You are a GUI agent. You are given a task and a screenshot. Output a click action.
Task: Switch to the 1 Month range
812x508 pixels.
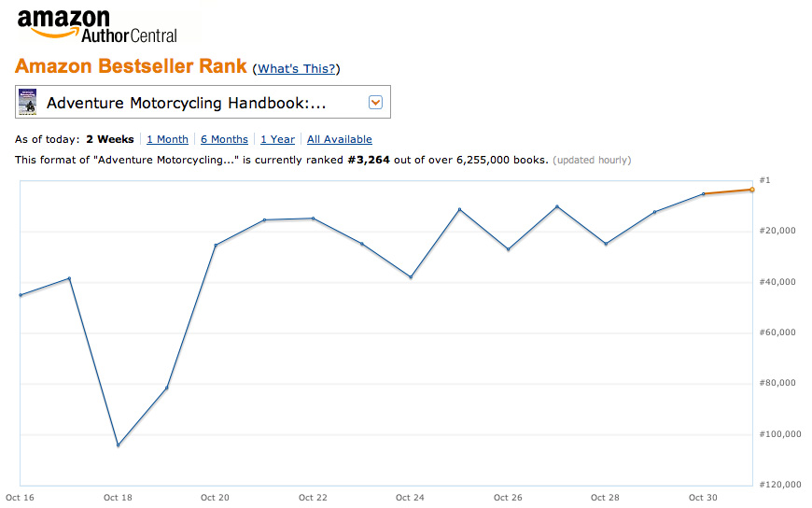point(167,139)
